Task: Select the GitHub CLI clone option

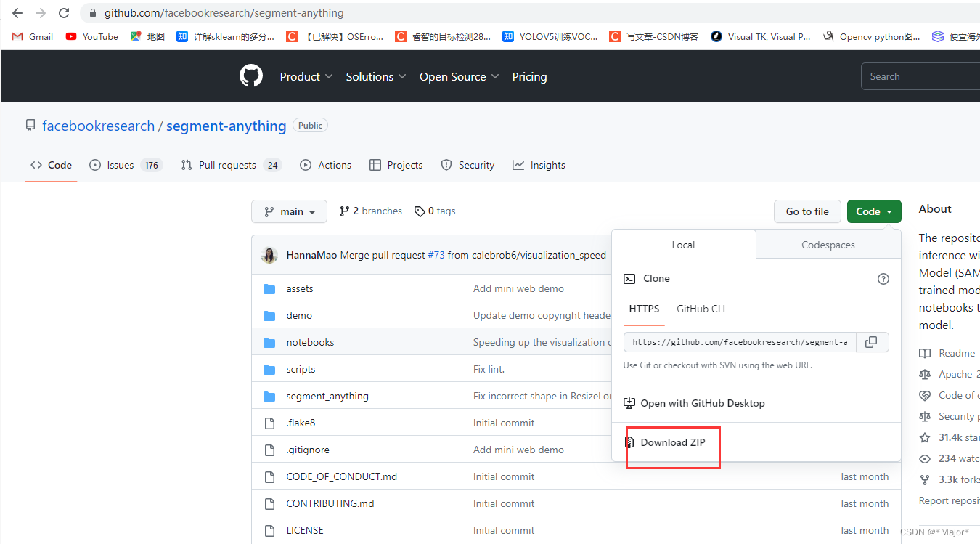Action: [x=701, y=309]
